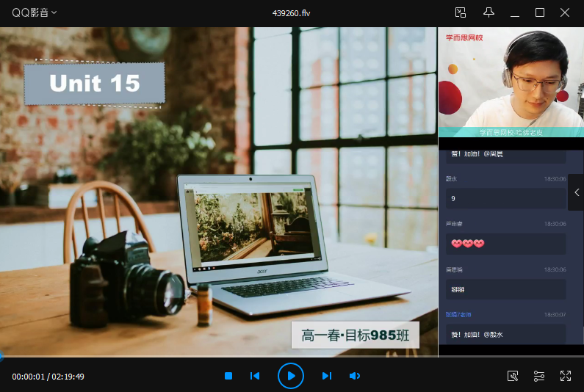The height and width of the screenshot is (392, 584).
Task: Skip to the next video
Action: [x=327, y=376]
